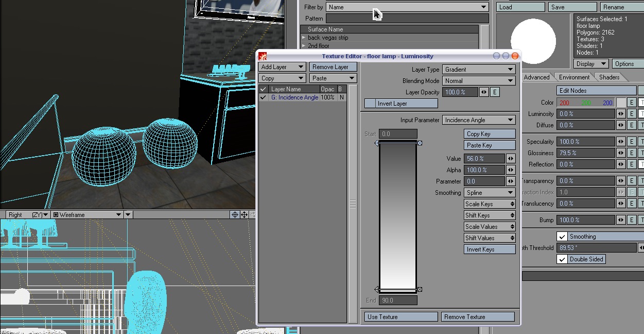Screen dimensions: 644x334
Task: Select the G: Incidence Angle layer row
Action: [x=302, y=97]
